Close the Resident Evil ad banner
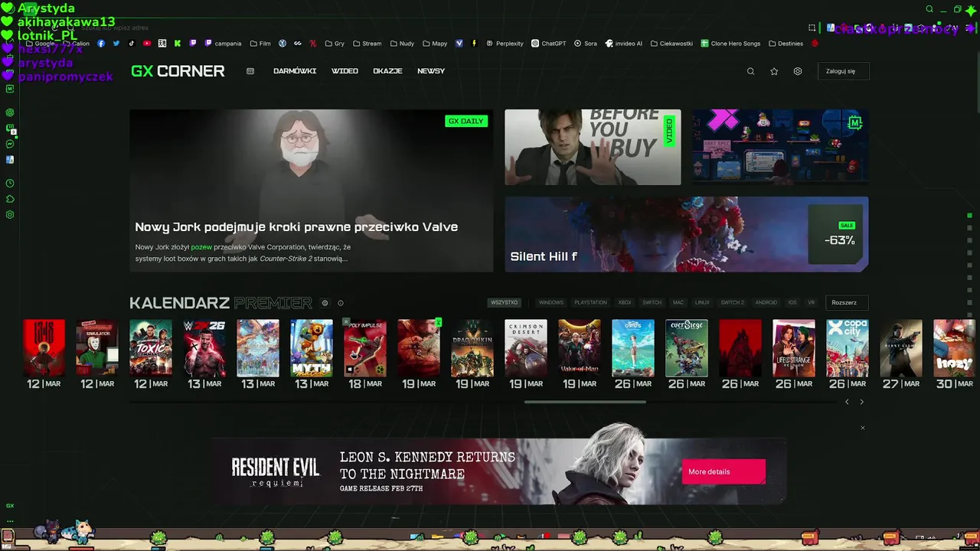This screenshot has height=551, width=980. [x=862, y=428]
